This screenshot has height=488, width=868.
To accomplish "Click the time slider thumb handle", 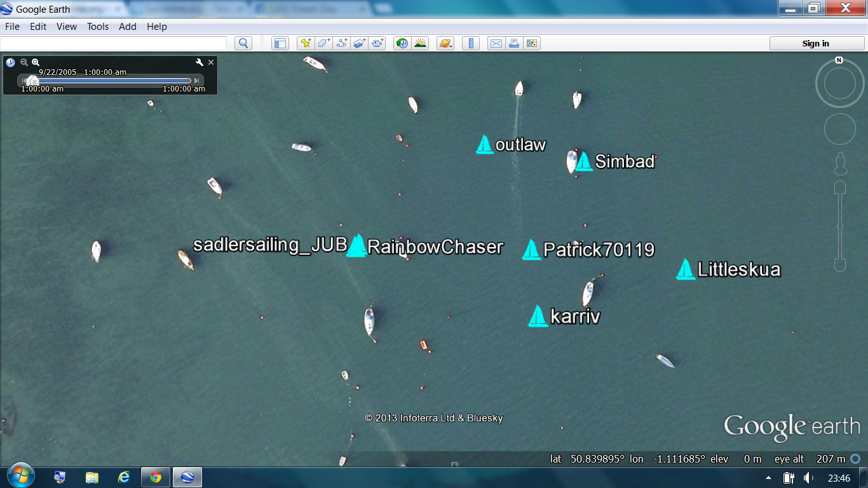I will (x=33, y=81).
